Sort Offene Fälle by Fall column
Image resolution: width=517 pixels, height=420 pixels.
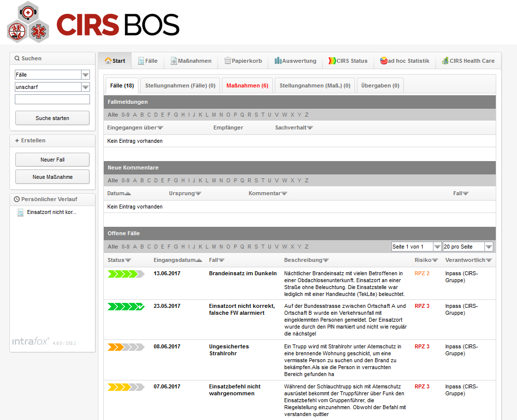coord(216,260)
